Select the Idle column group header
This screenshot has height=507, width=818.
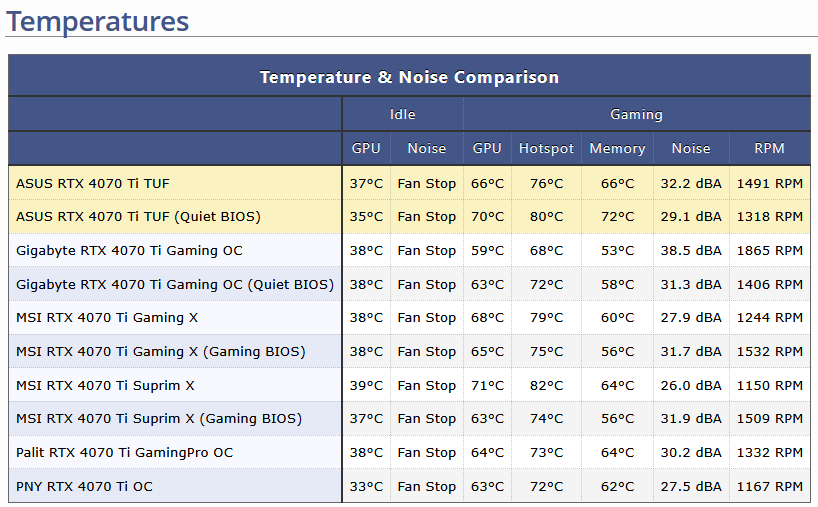tap(402, 114)
